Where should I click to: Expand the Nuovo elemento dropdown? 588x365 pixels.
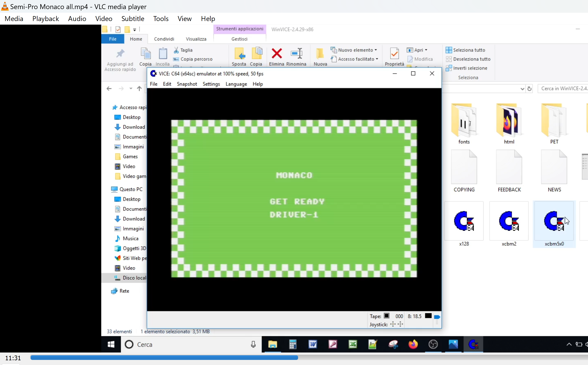pos(376,50)
